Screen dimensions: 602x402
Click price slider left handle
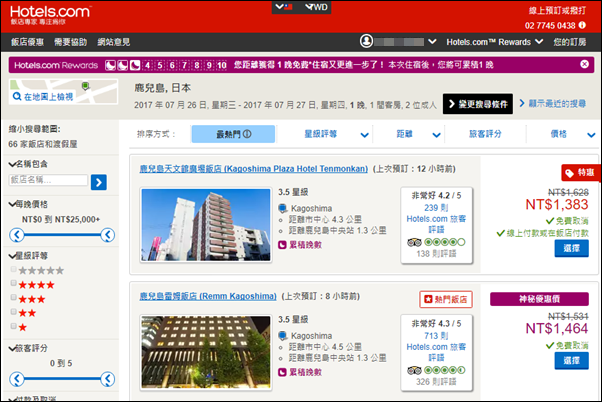(17, 235)
